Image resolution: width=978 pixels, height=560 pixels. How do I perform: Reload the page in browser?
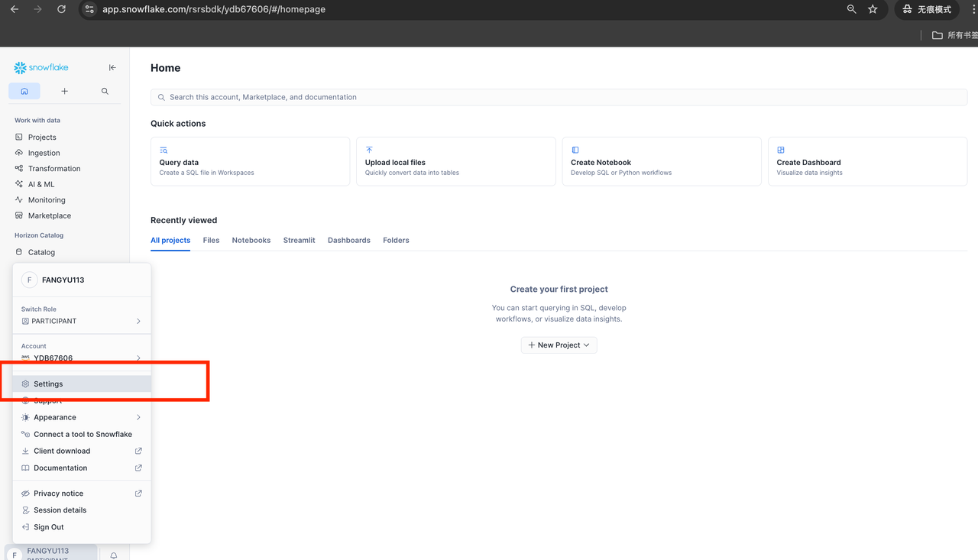pyautogui.click(x=61, y=9)
